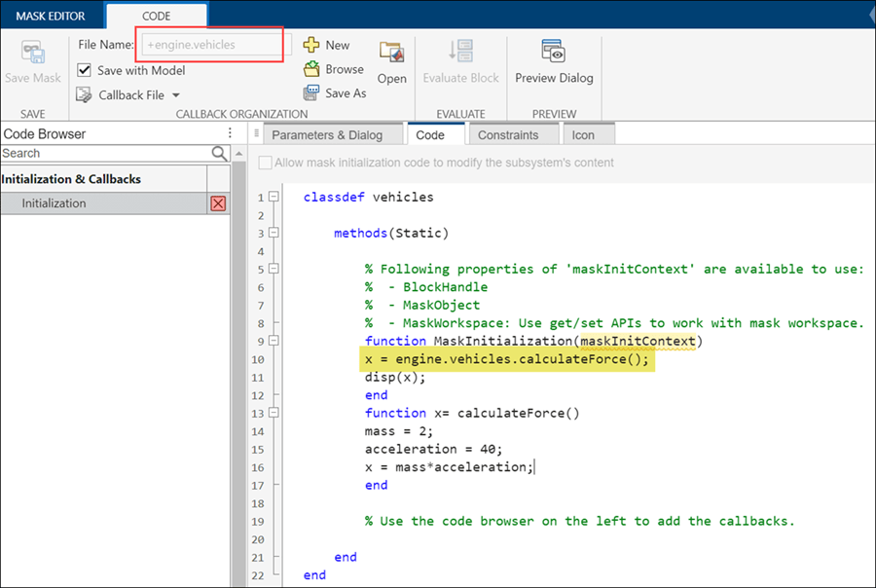The width and height of the screenshot is (876, 588).
Task: Click the mass = 2; line
Action: pos(399,431)
